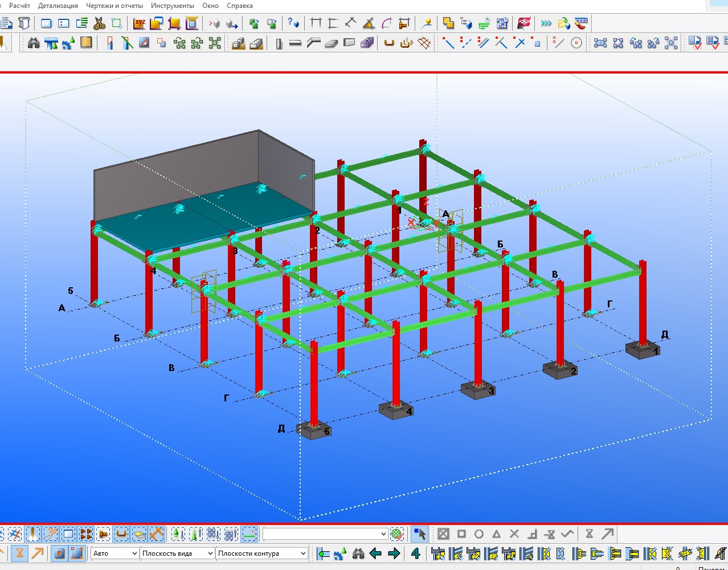
Task: Click the XYZ work plane icon
Action: [139, 23]
